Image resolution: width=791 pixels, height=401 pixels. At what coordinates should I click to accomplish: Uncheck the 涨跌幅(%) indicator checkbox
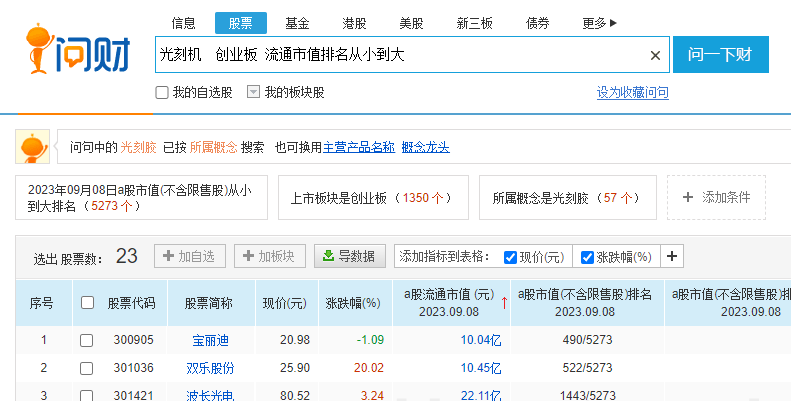coord(587,257)
